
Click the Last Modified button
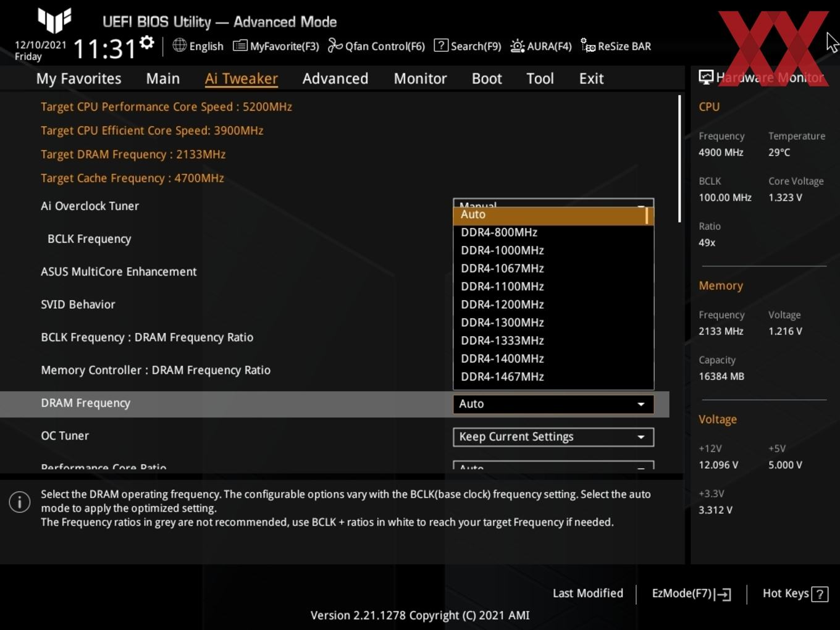[588, 593]
